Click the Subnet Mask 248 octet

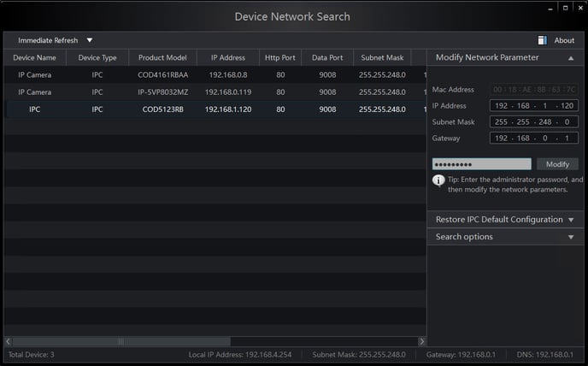tap(545, 122)
